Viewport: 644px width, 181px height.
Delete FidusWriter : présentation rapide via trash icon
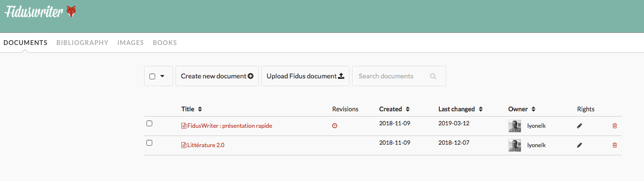[615, 126]
